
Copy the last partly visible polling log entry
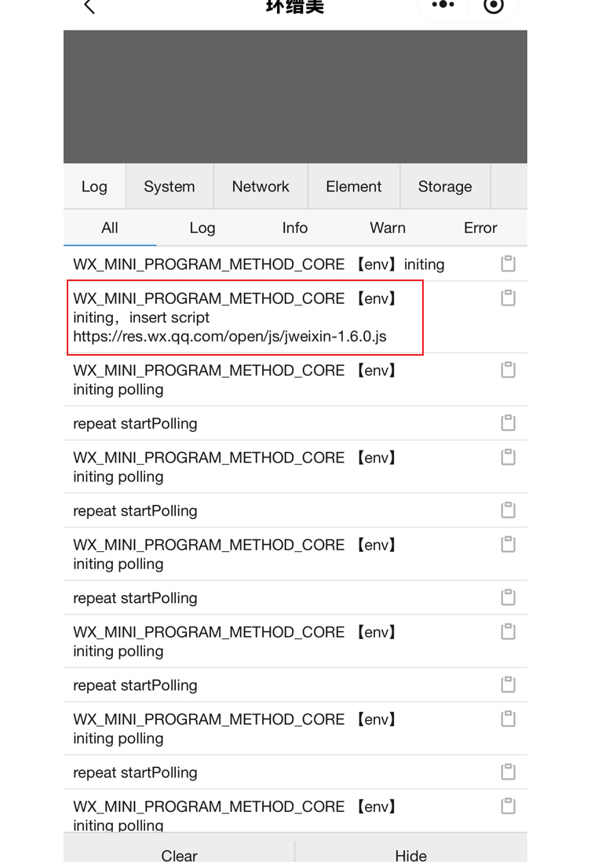click(x=508, y=806)
